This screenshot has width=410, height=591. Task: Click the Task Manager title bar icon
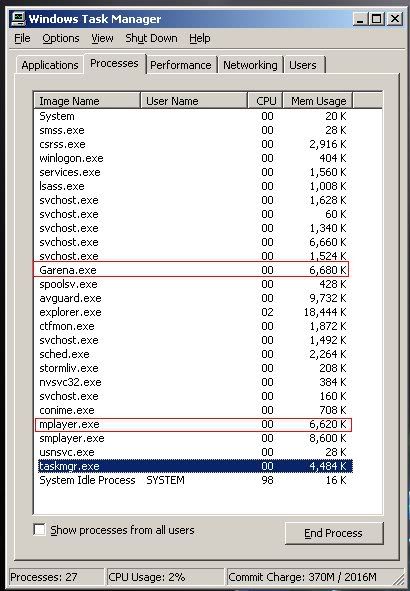18,18
